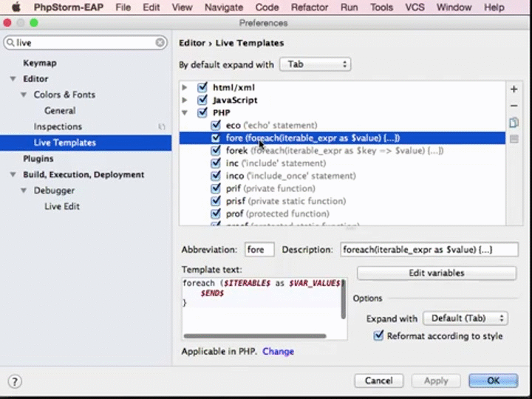Collapse the PHP template group
532x399 pixels.
pyautogui.click(x=185, y=112)
